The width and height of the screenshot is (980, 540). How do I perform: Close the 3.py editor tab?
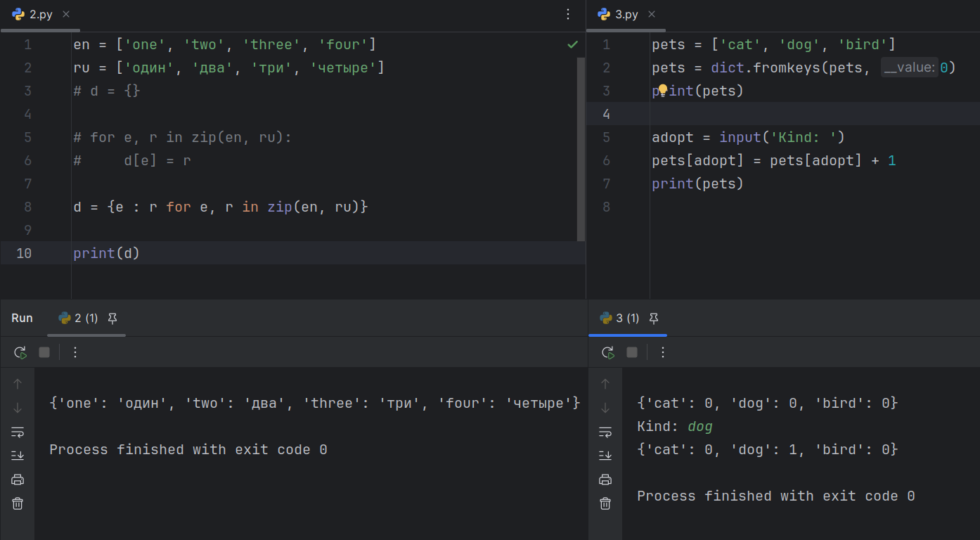652,15
